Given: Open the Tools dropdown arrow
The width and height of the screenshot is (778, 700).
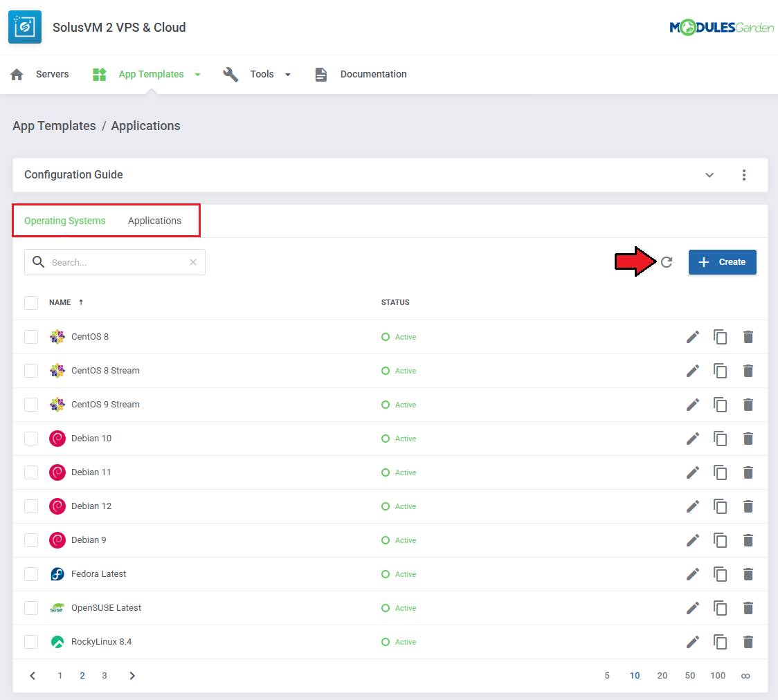Looking at the screenshot, I should point(288,75).
